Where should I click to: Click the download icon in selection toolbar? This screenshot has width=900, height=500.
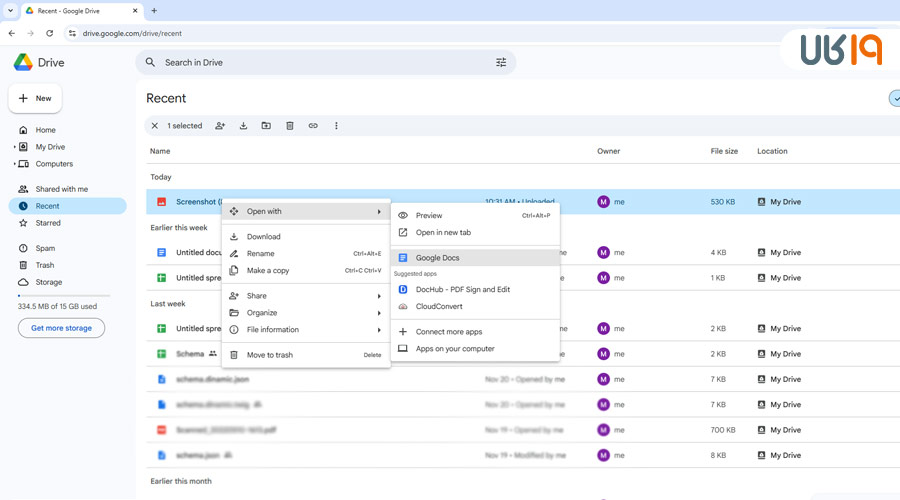(243, 126)
